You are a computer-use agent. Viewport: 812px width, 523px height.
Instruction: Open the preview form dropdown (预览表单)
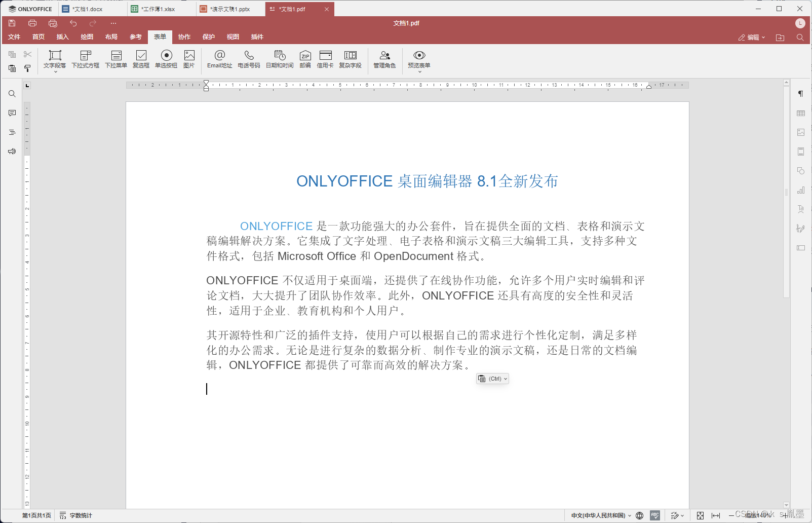(x=419, y=60)
